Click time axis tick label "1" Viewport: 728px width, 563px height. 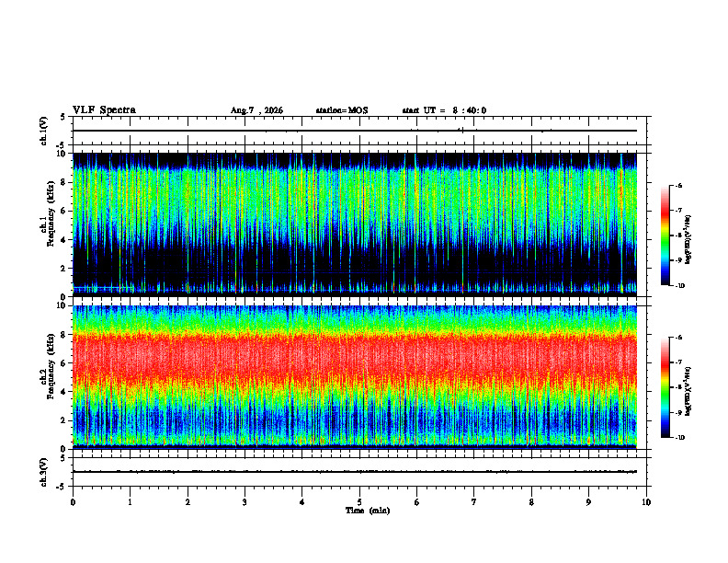tap(131, 502)
